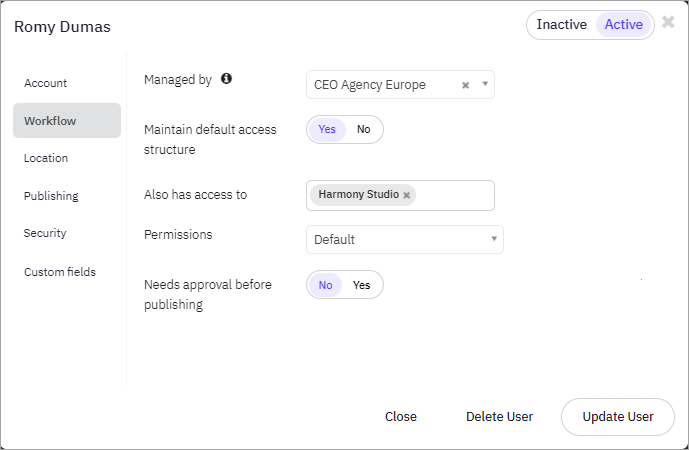689x450 pixels.
Task: Set user status to Active
Action: pos(624,25)
